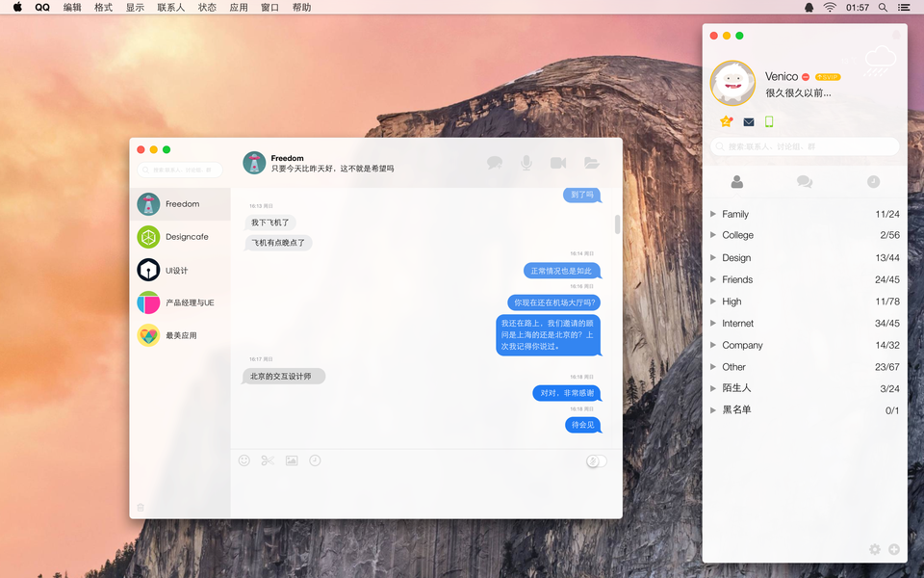Click the search field in contacts panel
Image resolution: width=924 pixels, height=578 pixels.
[805, 146]
